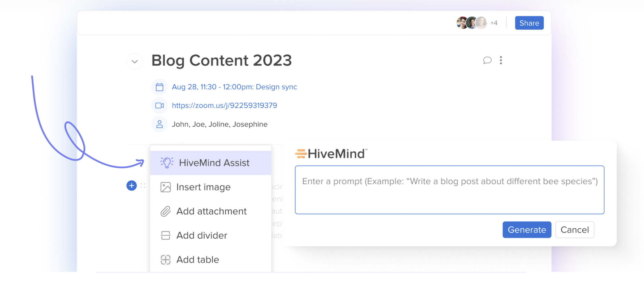Open the Aug 28 Design sync event link

click(234, 87)
